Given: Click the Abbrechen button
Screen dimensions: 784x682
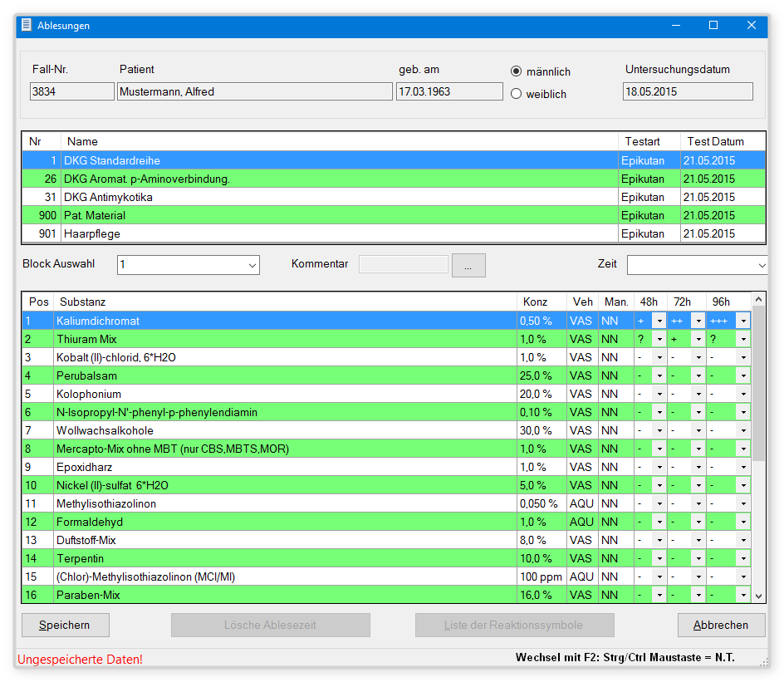Looking at the screenshot, I should point(721,625).
